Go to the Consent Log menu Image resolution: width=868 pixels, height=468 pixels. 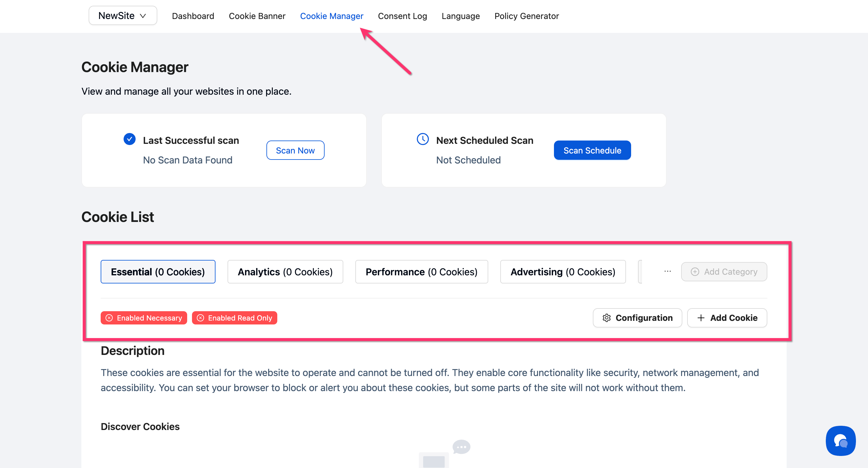click(402, 16)
